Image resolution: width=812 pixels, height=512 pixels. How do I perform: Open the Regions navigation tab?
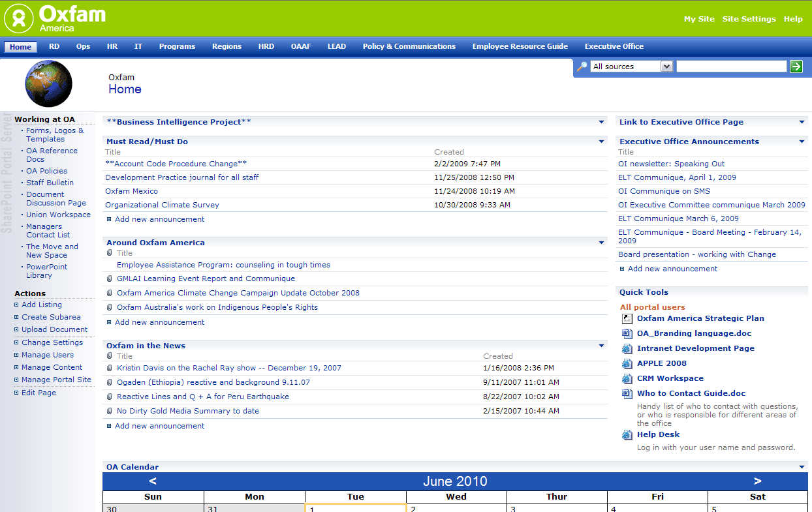click(226, 46)
